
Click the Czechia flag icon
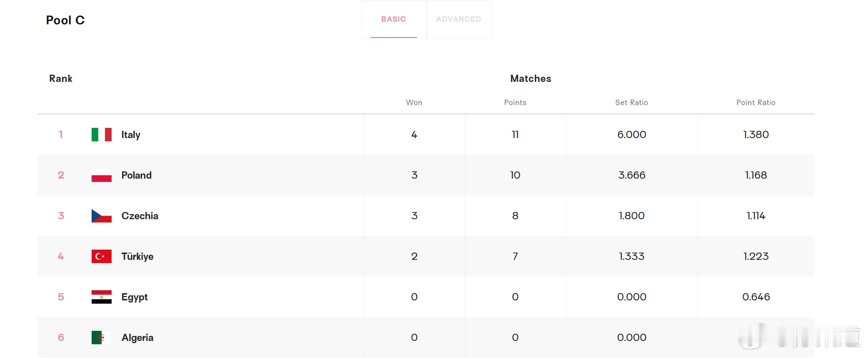pyautogui.click(x=101, y=216)
